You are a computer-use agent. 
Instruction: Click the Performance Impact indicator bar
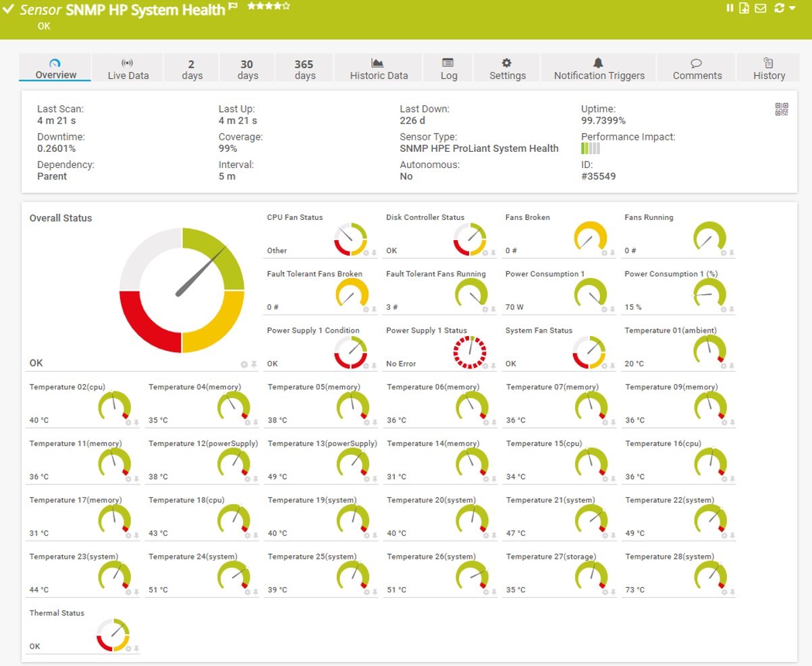pos(589,148)
